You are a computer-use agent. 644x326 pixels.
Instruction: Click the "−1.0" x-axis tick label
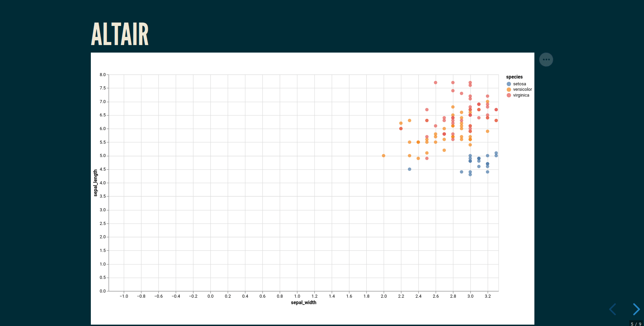(x=124, y=296)
